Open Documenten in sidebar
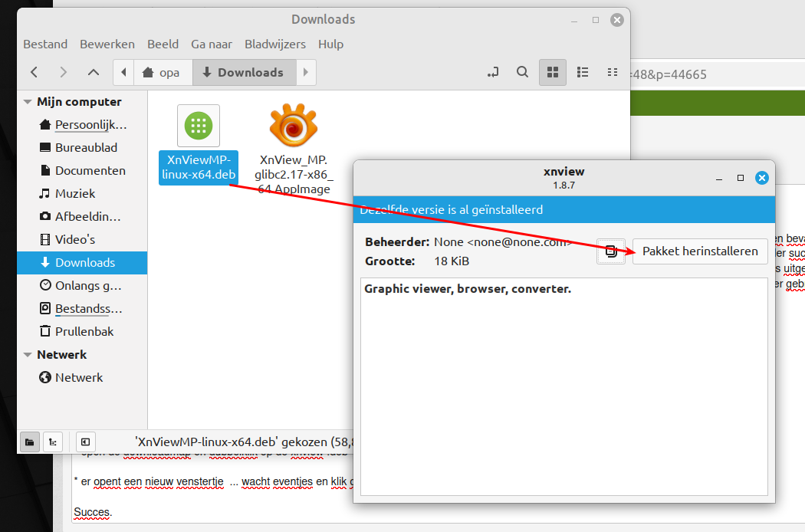 pos(82,170)
